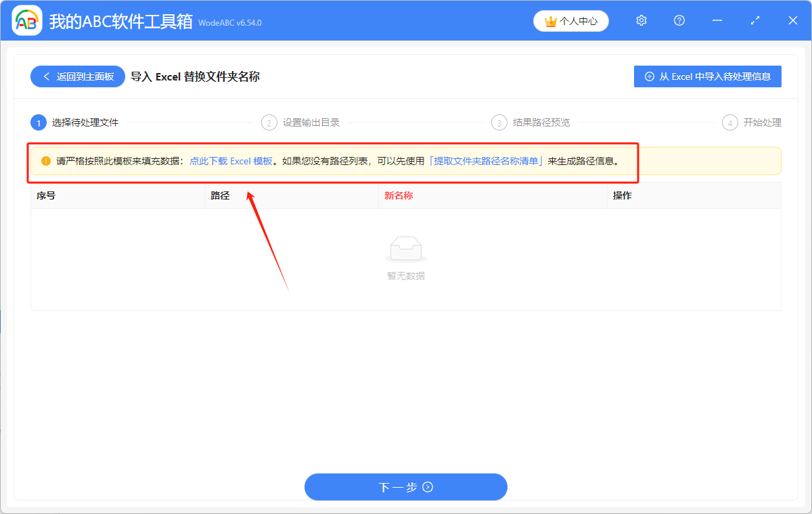Click the fullscreen expand icon
This screenshot has height=514, width=812.
pos(754,20)
